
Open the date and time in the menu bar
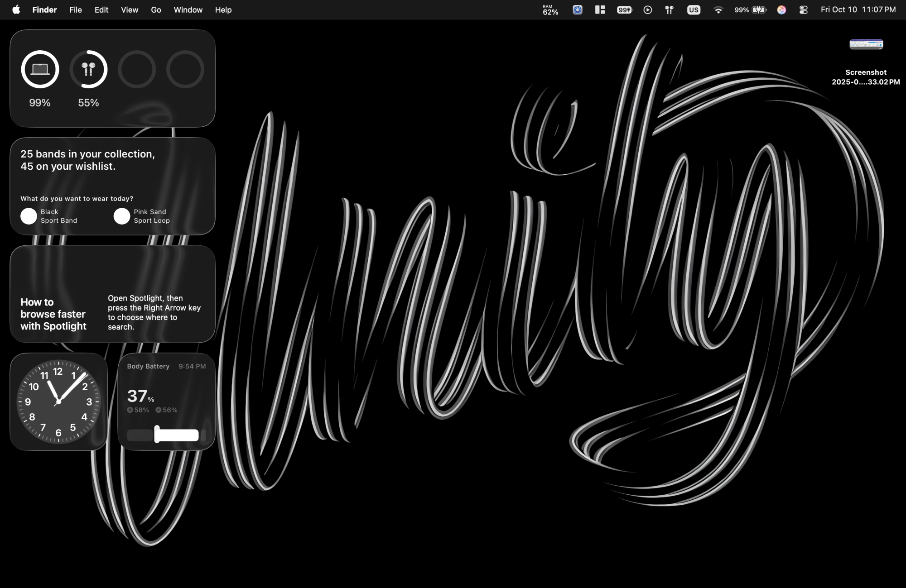[x=858, y=10]
